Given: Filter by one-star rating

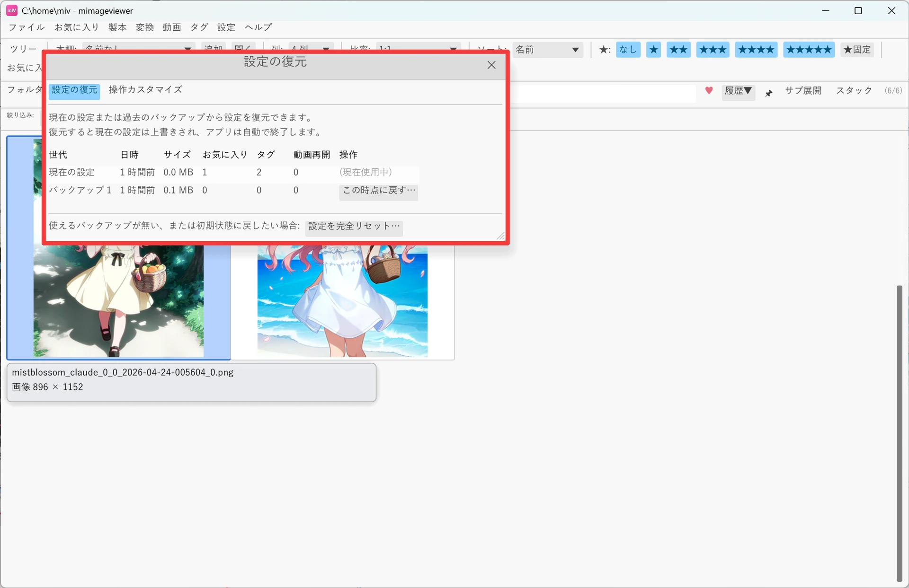Looking at the screenshot, I should pyautogui.click(x=653, y=50).
